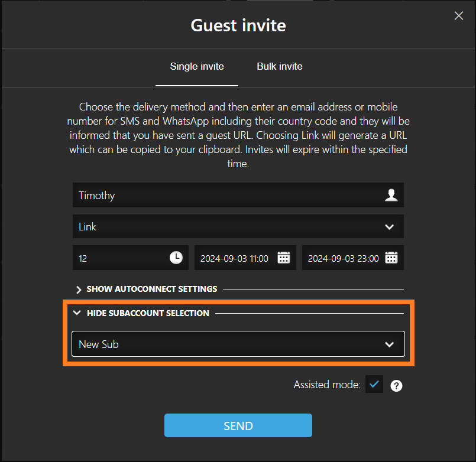Viewport: 476px width, 462px height.
Task: Switch to the Bulk invite tab
Action: (279, 67)
